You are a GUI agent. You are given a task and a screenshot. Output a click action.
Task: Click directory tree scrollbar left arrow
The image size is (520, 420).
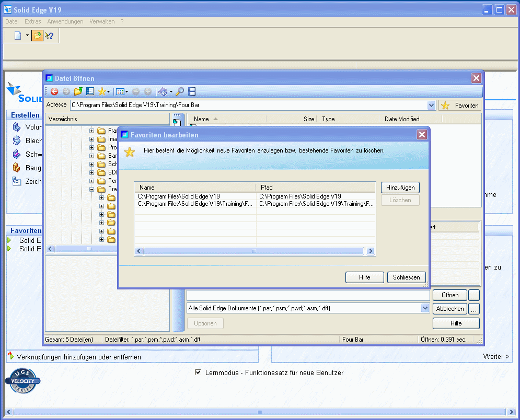click(x=50, y=249)
